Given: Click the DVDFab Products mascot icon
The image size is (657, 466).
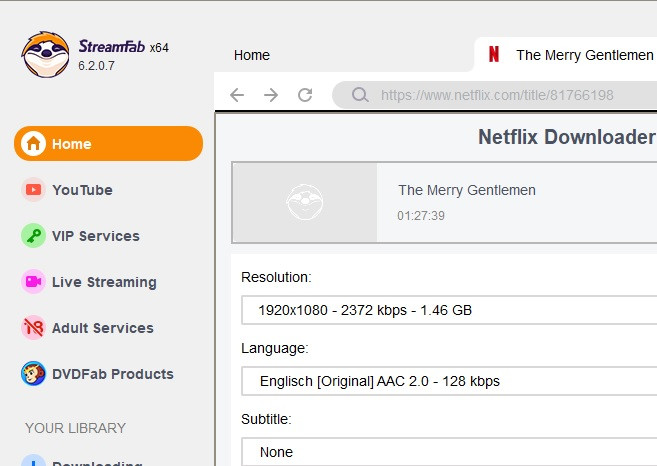Looking at the screenshot, I should click(x=34, y=374).
